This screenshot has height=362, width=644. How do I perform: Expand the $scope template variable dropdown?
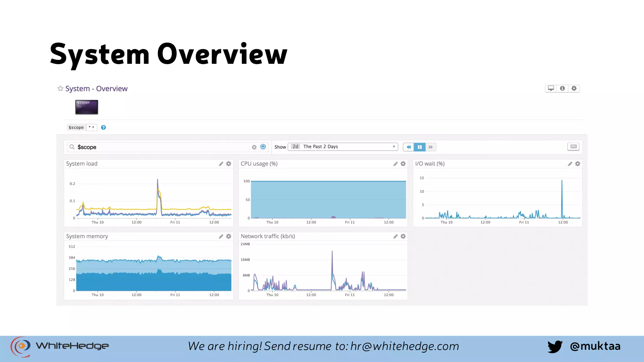pos(92,127)
